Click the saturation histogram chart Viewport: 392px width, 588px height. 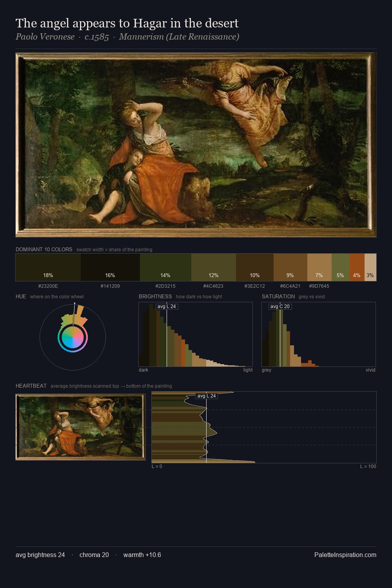tap(319, 334)
